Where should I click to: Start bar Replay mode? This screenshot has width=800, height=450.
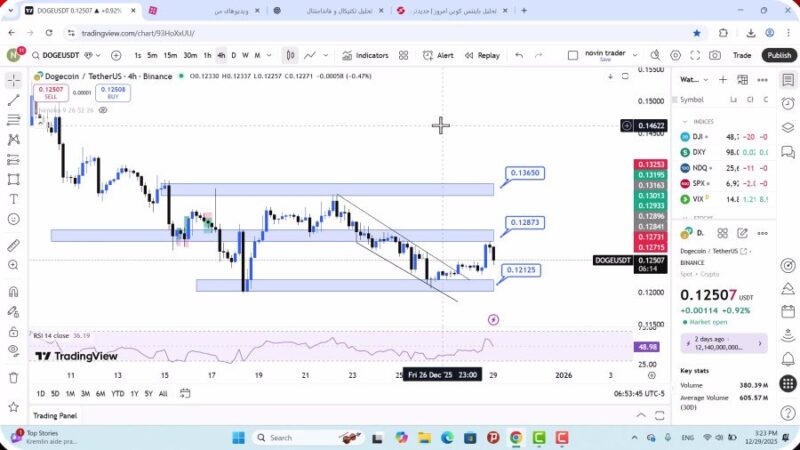481,55
